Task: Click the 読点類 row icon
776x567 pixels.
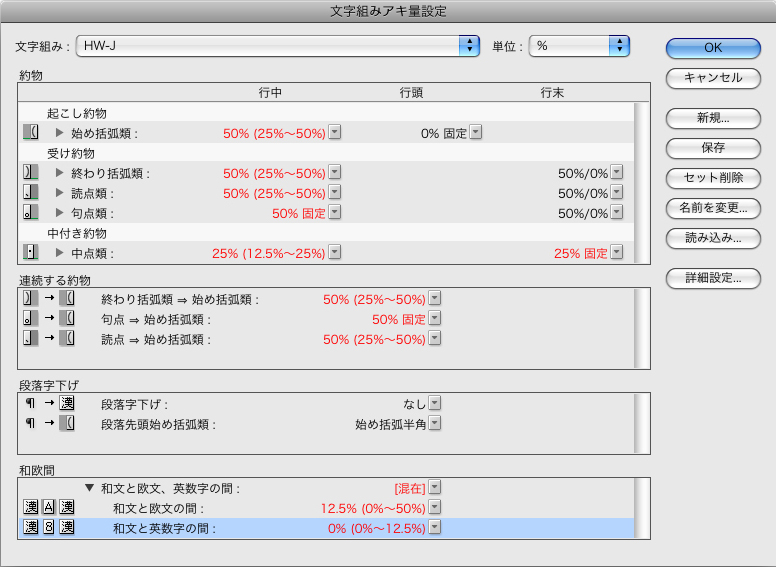Action: (31, 192)
